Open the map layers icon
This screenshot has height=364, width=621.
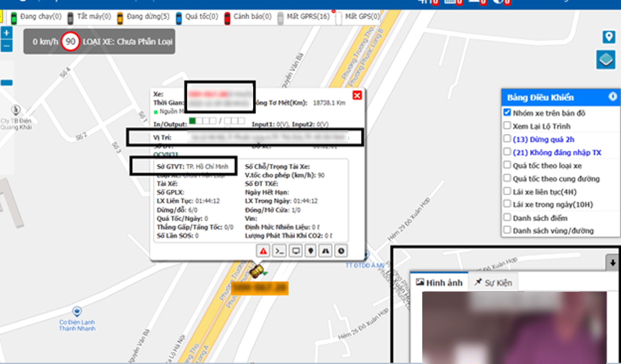[x=606, y=60]
